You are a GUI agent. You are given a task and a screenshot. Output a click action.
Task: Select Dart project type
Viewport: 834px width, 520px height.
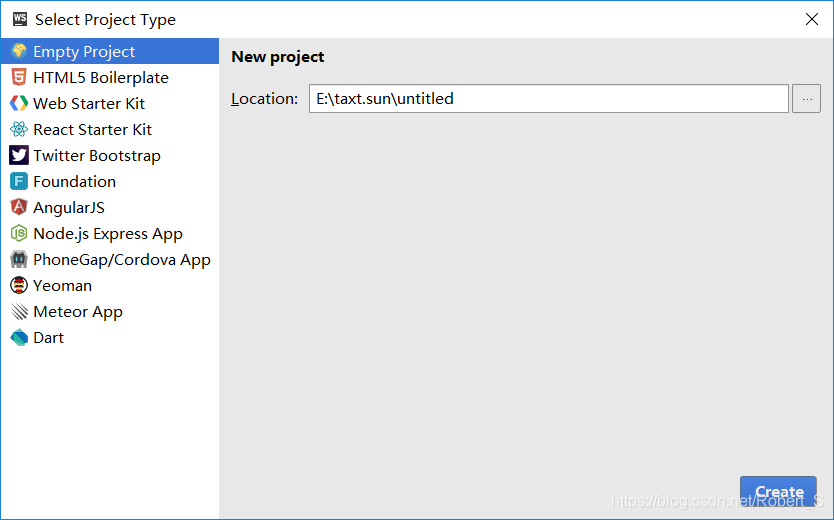click(110, 338)
